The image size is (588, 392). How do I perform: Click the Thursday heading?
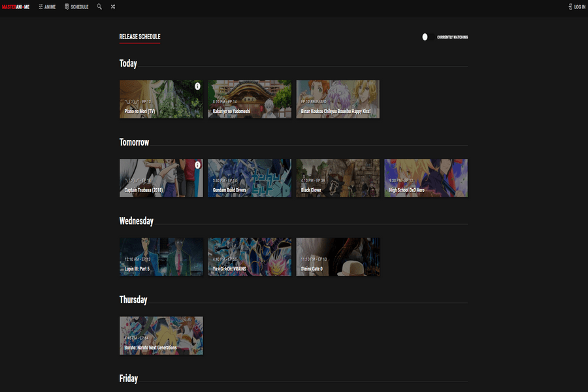pyautogui.click(x=133, y=300)
